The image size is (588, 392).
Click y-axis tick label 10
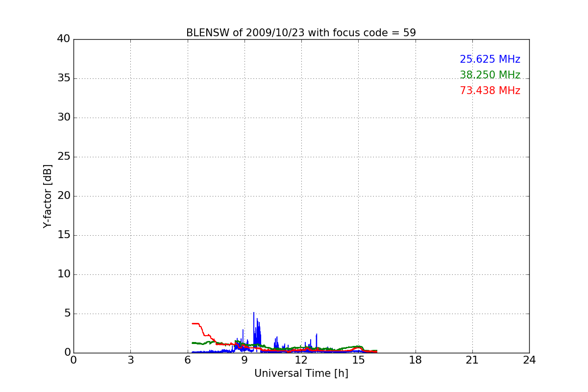pos(64,274)
